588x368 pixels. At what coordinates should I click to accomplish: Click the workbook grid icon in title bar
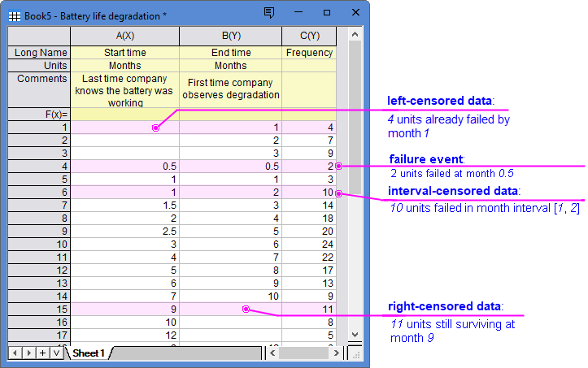pos(15,16)
